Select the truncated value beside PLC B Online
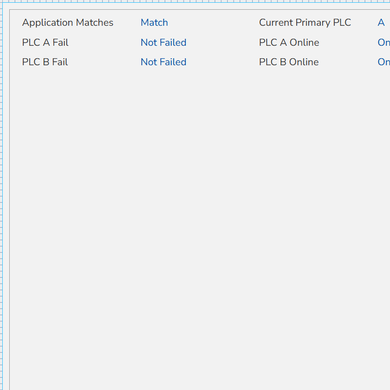 pos(384,62)
